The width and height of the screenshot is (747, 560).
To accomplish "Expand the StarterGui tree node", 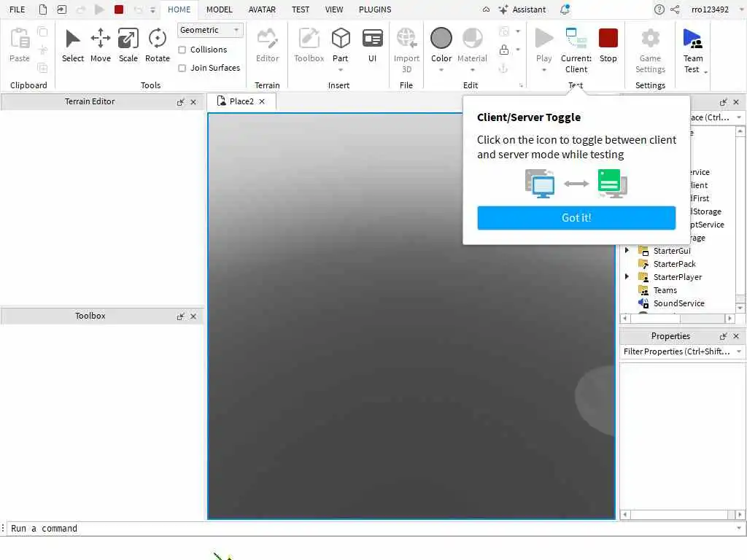I will coord(627,250).
